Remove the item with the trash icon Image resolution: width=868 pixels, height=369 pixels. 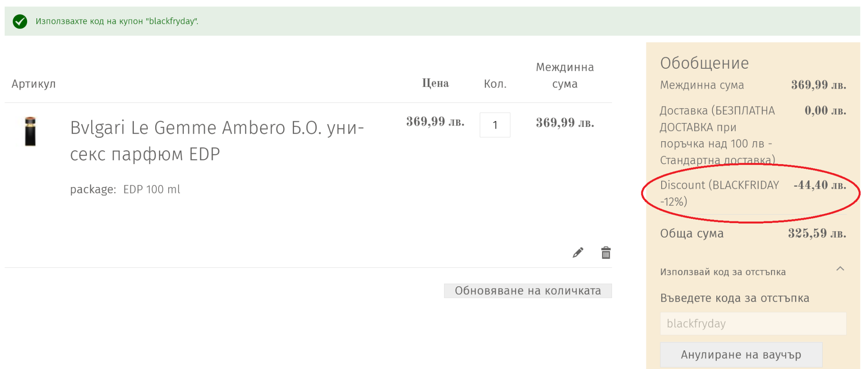click(606, 253)
